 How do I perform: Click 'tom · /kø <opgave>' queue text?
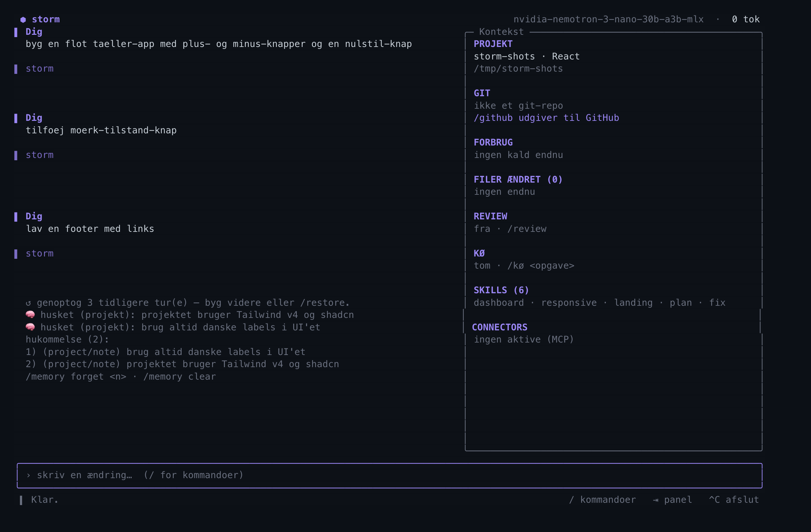(524, 265)
